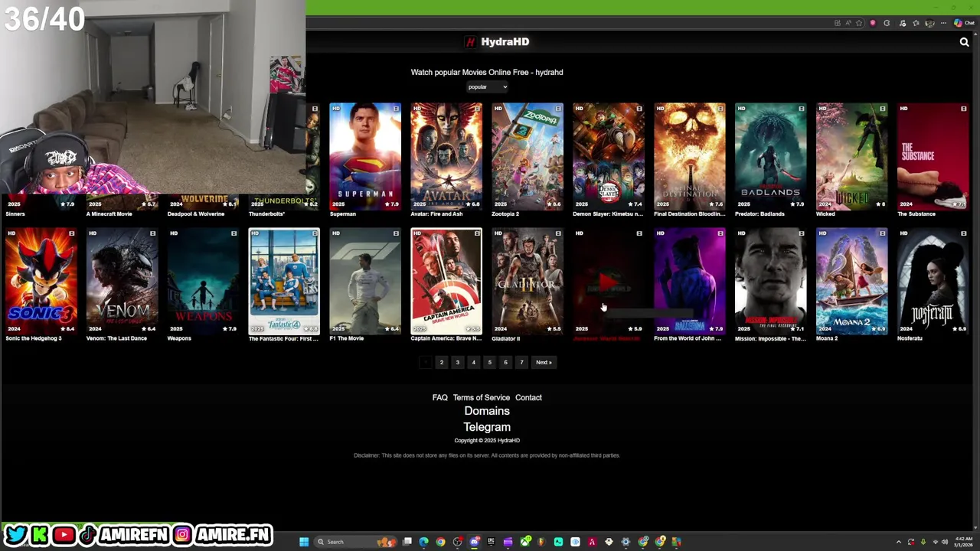The image size is (980, 551).
Task: Open the Venom: The Last Dance poster
Action: point(122,281)
